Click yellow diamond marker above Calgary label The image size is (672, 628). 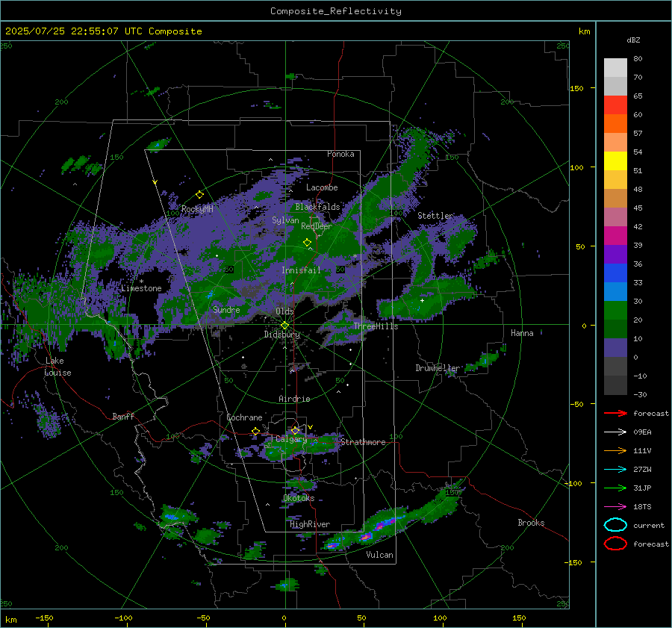(x=295, y=430)
